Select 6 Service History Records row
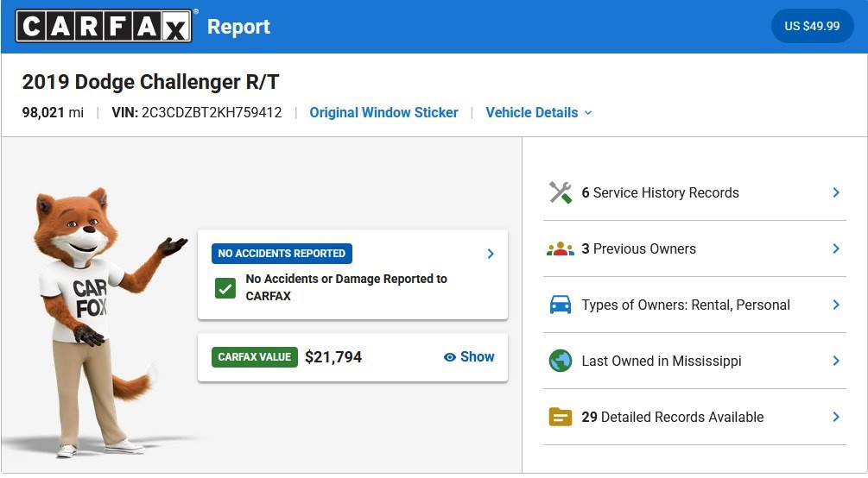Image resolution: width=868 pixels, height=478 pixels. [694, 192]
